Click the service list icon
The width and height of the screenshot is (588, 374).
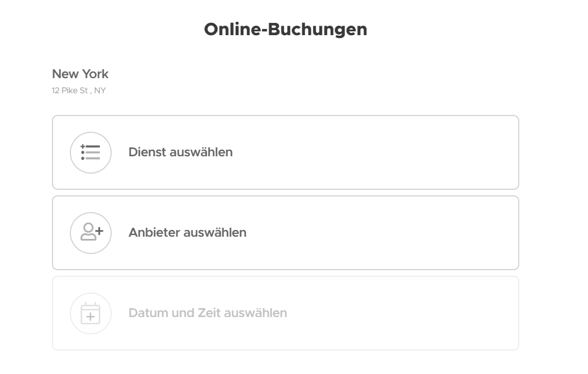click(x=90, y=152)
